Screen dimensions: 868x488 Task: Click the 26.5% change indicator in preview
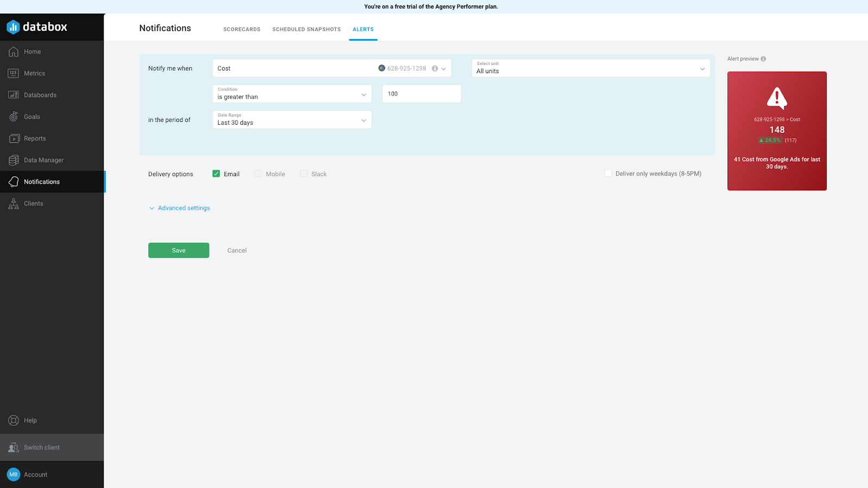pos(770,140)
